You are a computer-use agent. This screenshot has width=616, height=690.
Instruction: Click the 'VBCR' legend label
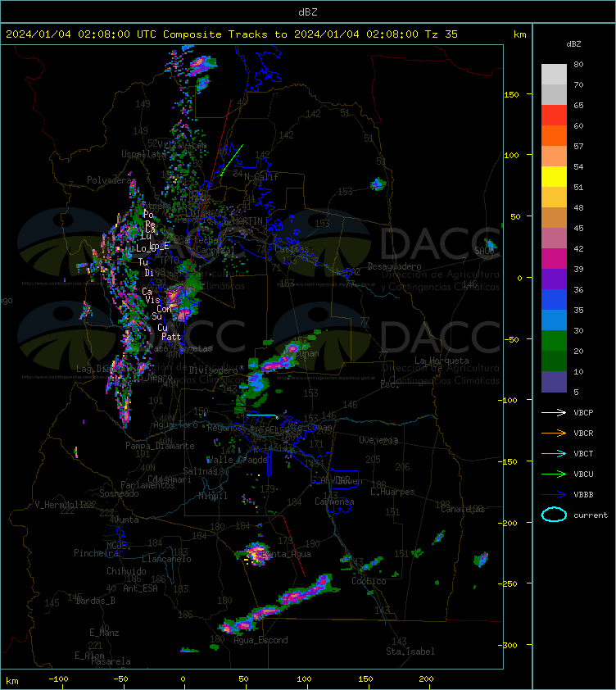pos(583,433)
